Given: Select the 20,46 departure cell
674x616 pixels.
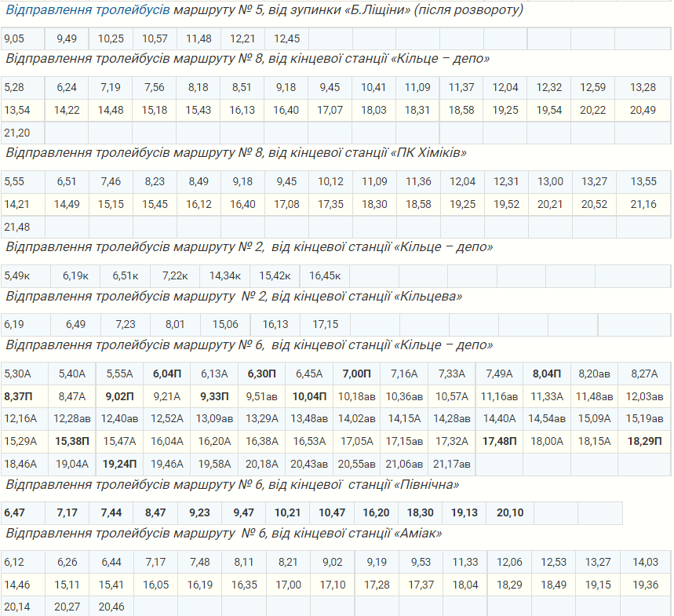Looking at the screenshot, I should [x=111, y=607].
